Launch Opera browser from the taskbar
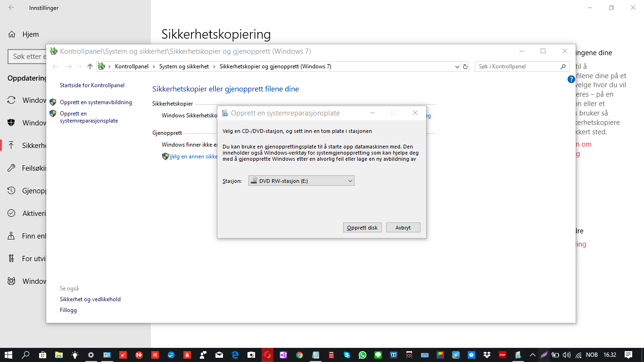This screenshot has width=644, height=362. pos(267,355)
